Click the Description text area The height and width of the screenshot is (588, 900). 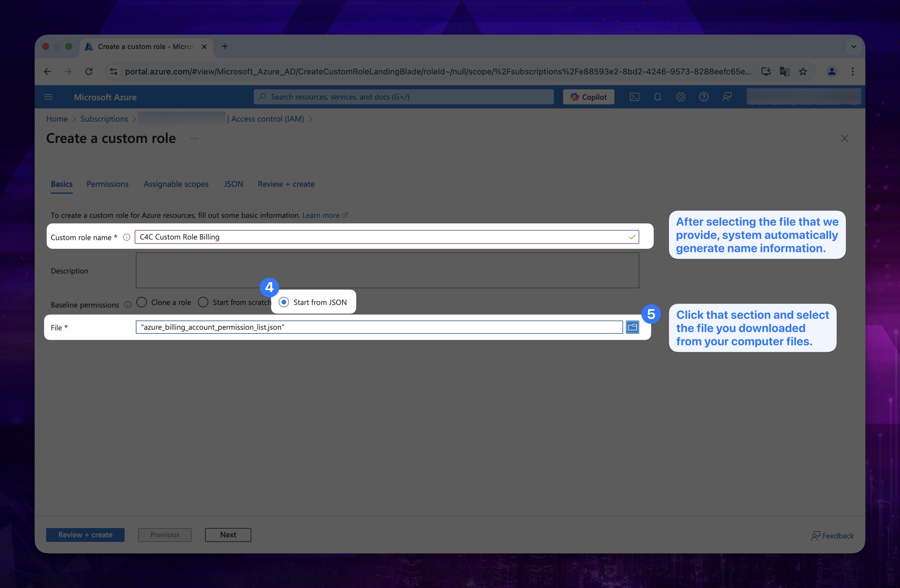tap(387, 270)
